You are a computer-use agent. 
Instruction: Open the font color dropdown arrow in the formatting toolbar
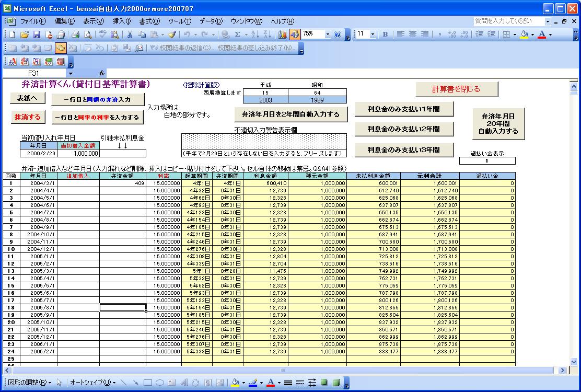pos(550,34)
